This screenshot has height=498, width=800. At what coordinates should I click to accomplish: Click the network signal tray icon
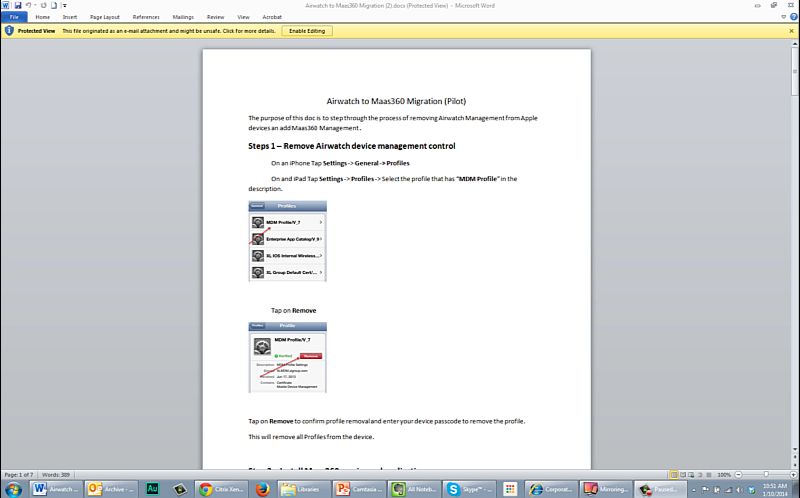click(x=729, y=490)
